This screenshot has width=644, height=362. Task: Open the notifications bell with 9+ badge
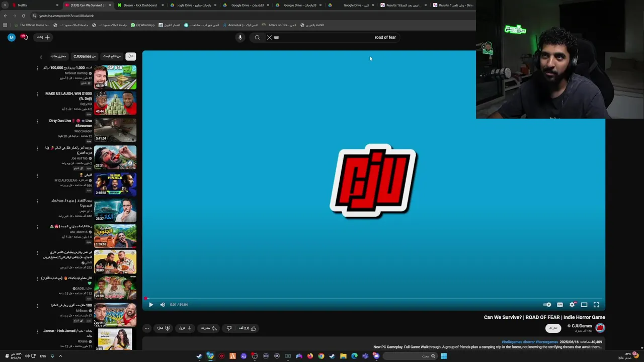24,37
